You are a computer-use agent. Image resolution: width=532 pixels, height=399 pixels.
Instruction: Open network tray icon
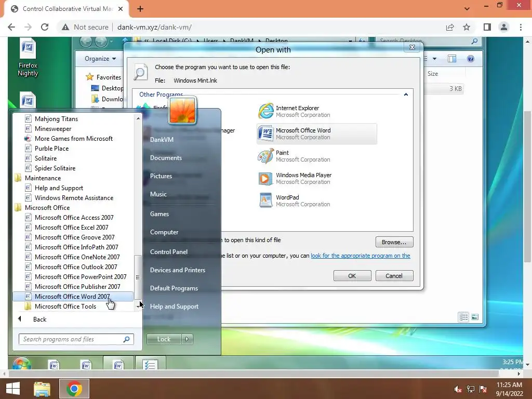click(471, 389)
